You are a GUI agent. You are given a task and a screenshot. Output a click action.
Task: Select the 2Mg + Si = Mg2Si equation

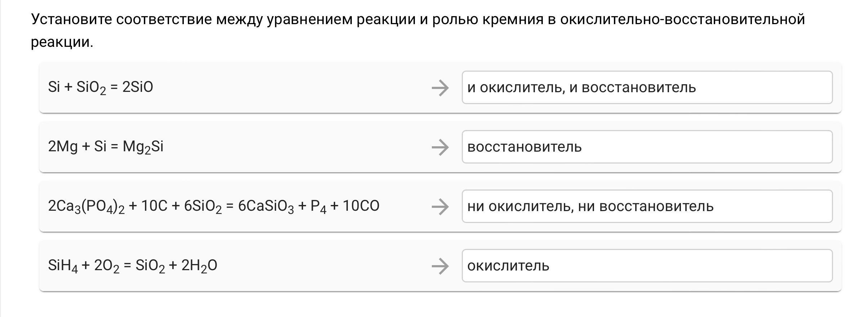click(x=106, y=147)
